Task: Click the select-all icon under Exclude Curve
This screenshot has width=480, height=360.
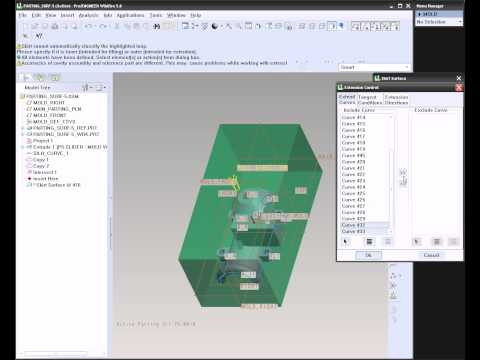Action: tap(437, 241)
